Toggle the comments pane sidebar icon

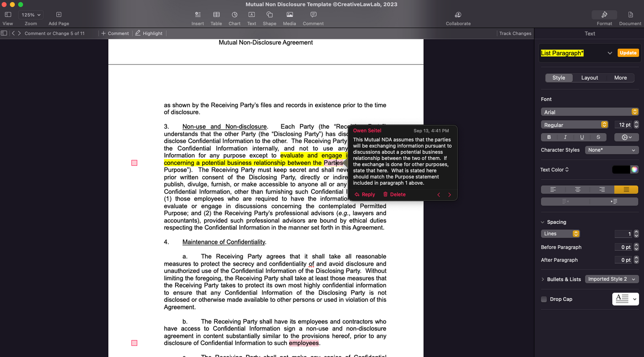click(x=4, y=33)
